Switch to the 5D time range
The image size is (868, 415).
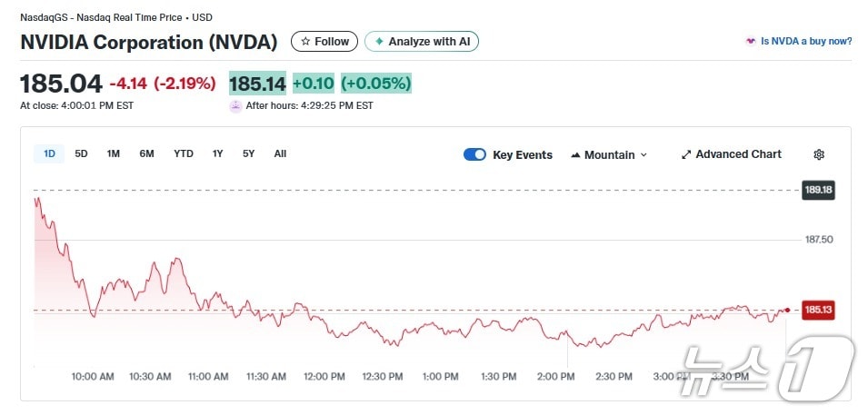81,153
